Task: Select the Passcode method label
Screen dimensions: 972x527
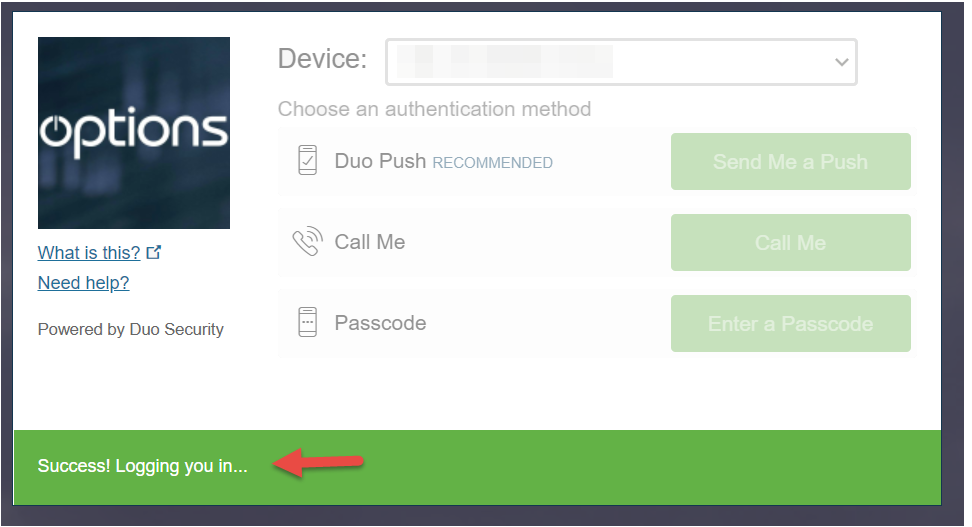Action: (381, 323)
